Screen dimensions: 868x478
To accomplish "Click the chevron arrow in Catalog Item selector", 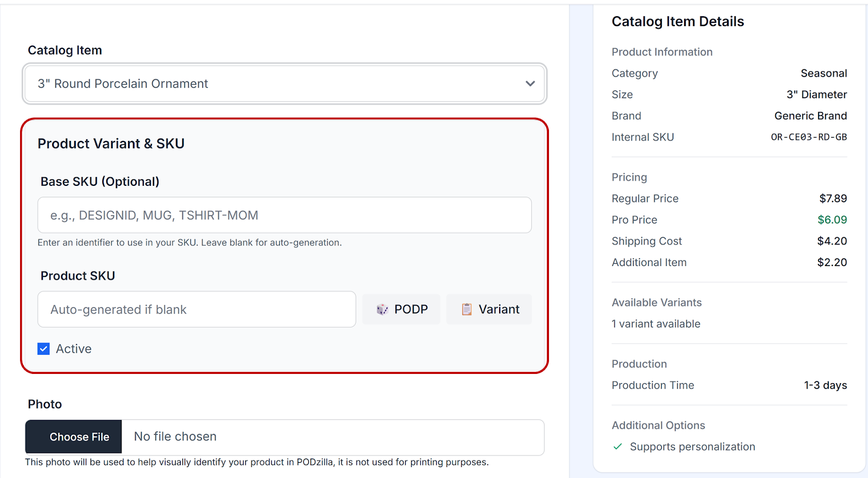I will click(x=530, y=83).
